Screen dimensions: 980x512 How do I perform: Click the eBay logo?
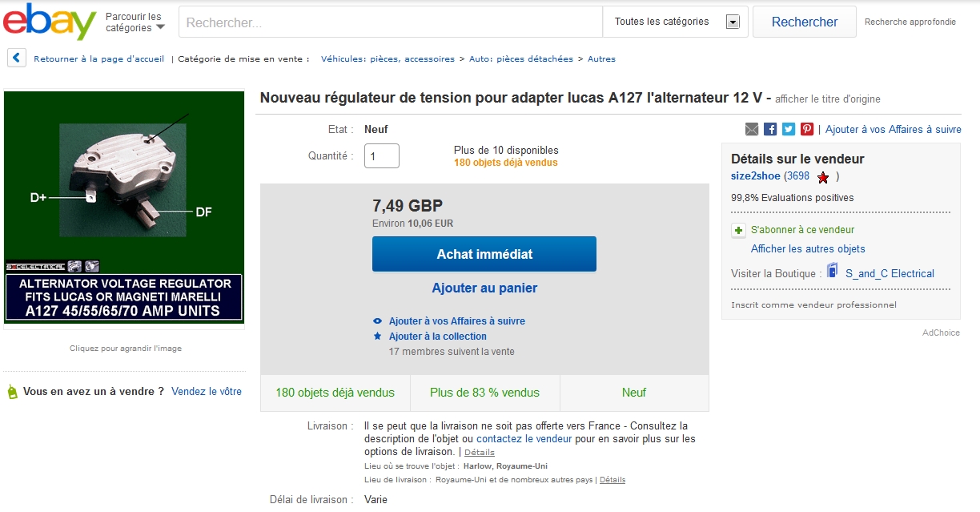pos(50,22)
